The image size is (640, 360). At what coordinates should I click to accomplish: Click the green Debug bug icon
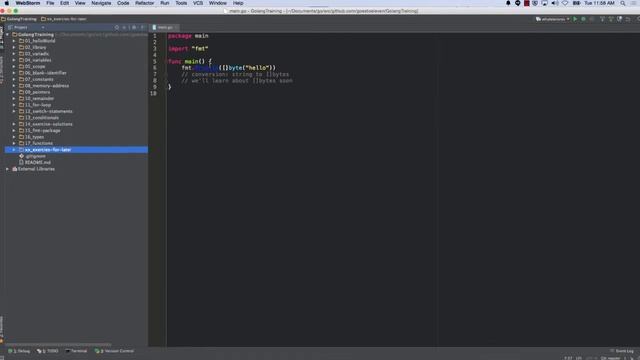pos(583,19)
